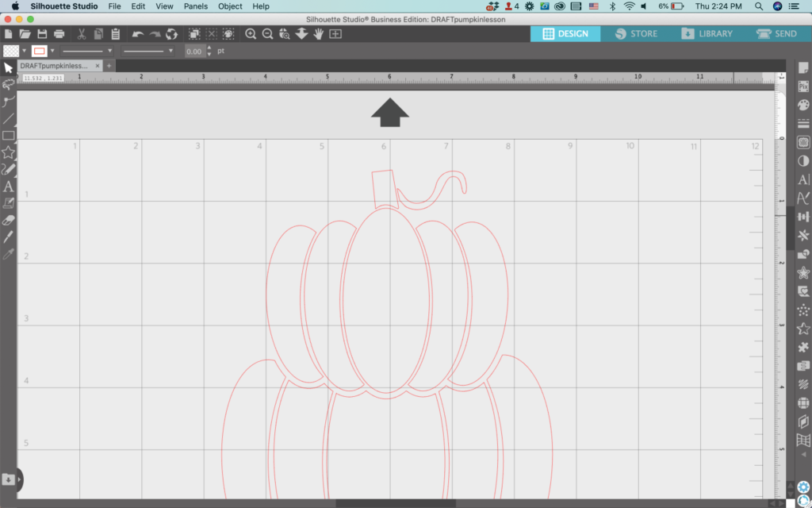
Task: Zoom out with the magnifier minus icon
Action: click(268, 34)
